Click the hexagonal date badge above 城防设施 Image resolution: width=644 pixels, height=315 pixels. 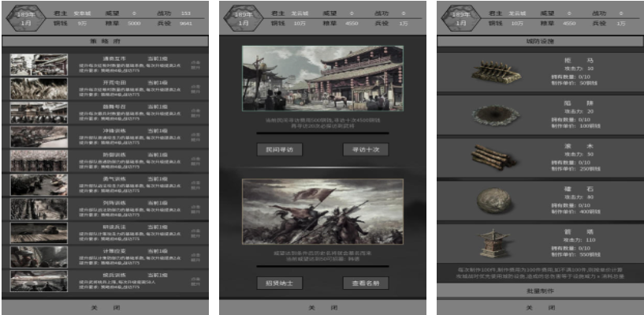(461, 18)
